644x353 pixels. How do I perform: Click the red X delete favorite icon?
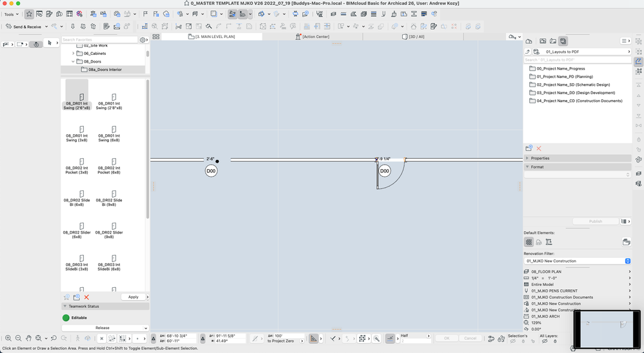pyautogui.click(x=86, y=297)
